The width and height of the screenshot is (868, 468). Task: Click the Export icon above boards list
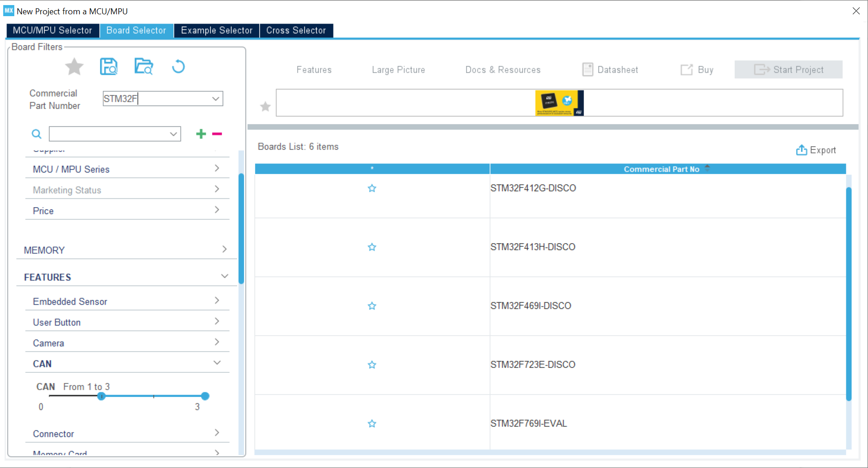(x=802, y=150)
